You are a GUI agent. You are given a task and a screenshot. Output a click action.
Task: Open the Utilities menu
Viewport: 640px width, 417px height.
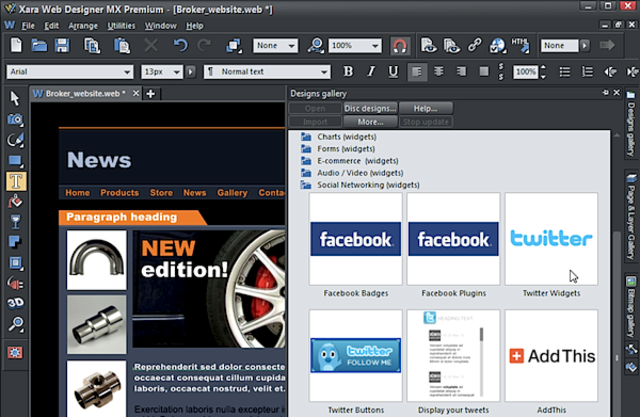click(121, 26)
